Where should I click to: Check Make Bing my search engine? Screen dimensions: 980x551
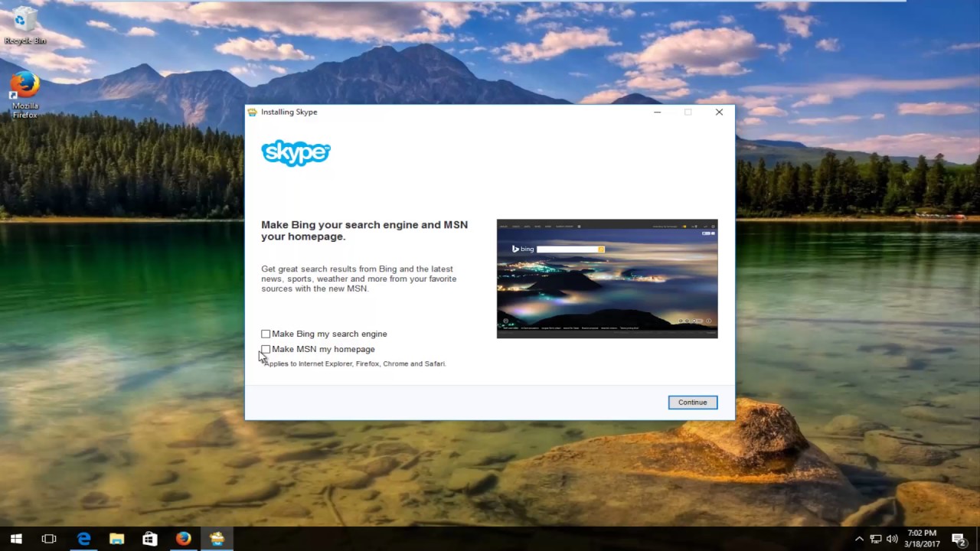[266, 334]
